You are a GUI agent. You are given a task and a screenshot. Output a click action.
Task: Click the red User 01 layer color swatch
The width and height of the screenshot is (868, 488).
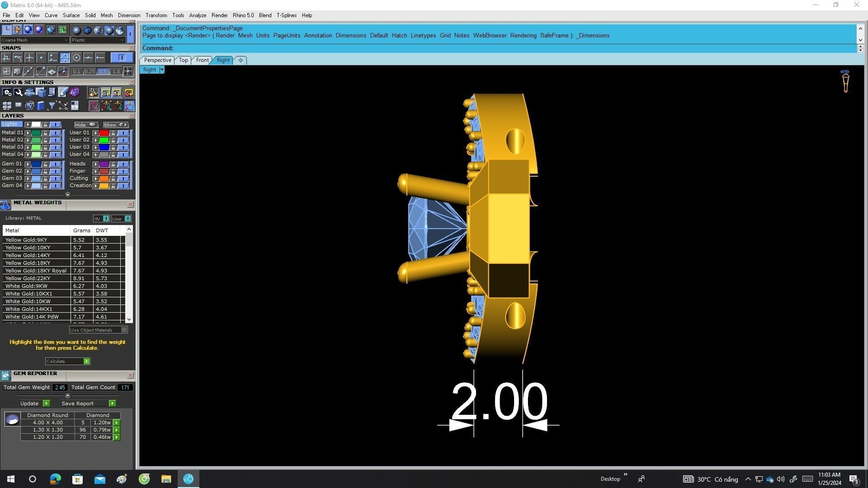104,133
